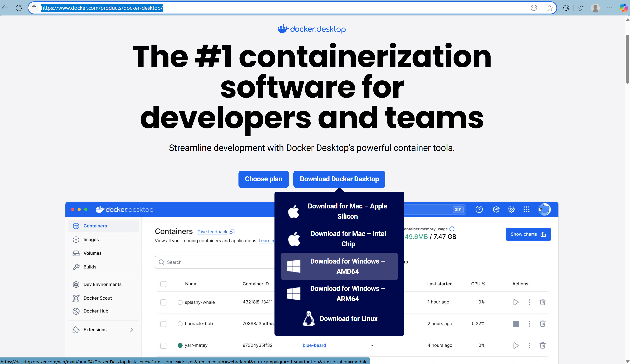Open Docker Scout from the sidebar
The image size is (630, 364).
(x=97, y=298)
